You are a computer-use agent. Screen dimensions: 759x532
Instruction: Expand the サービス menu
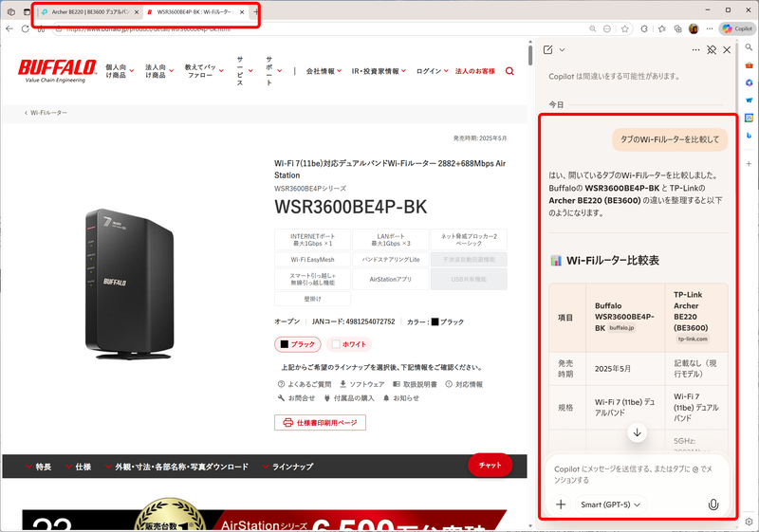coord(245,71)
